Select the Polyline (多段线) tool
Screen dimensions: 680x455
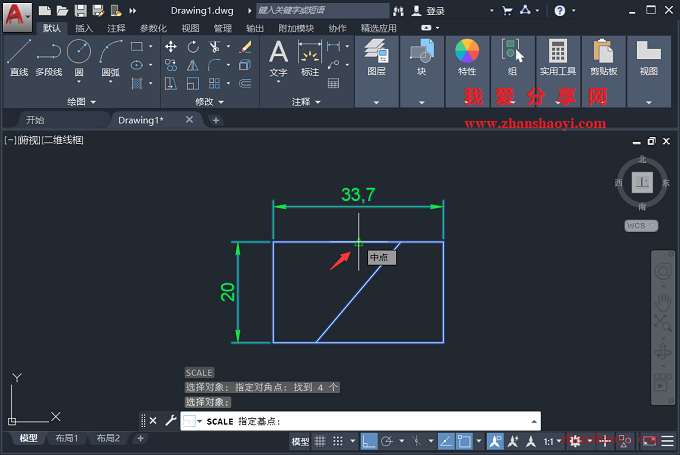click(x=49, y=57)
